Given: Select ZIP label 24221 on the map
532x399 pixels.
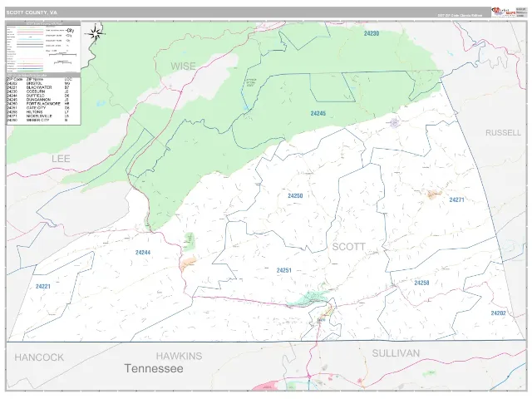Looking at the screenshot, I should tap(43, 286).
